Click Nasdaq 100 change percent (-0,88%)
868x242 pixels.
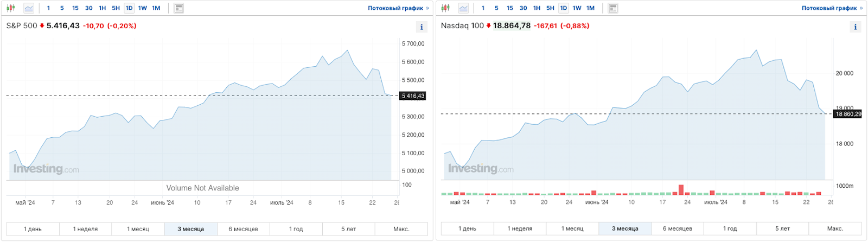pos(575,26)
